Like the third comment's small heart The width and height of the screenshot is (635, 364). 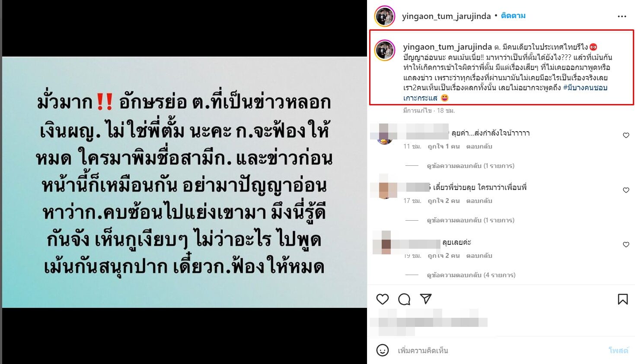click(626, 244)
